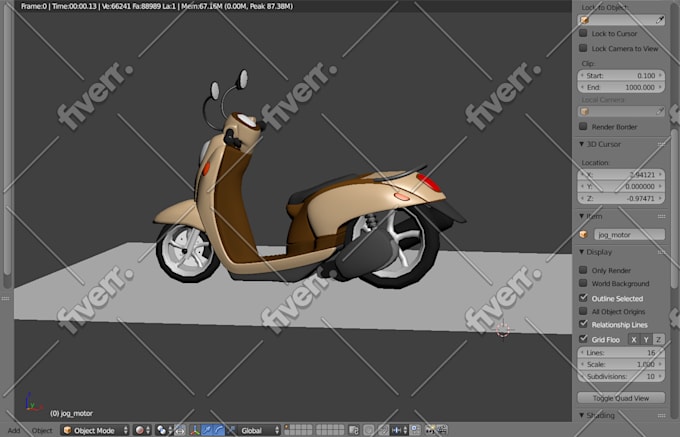Click the left tool shelf scrollbar
Image resolution: width=680 pixels, height=437 pixels.
pos(7,143)
